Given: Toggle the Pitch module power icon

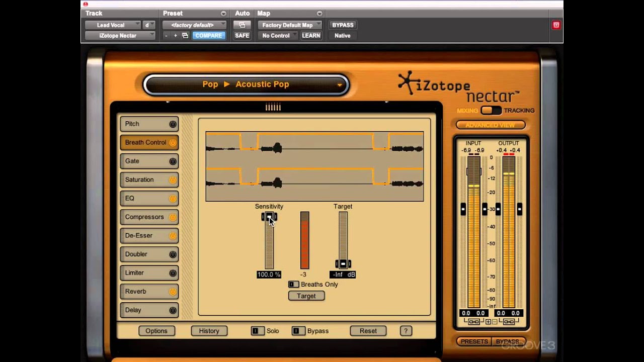Looking at the screenshot, I should 173,124.
